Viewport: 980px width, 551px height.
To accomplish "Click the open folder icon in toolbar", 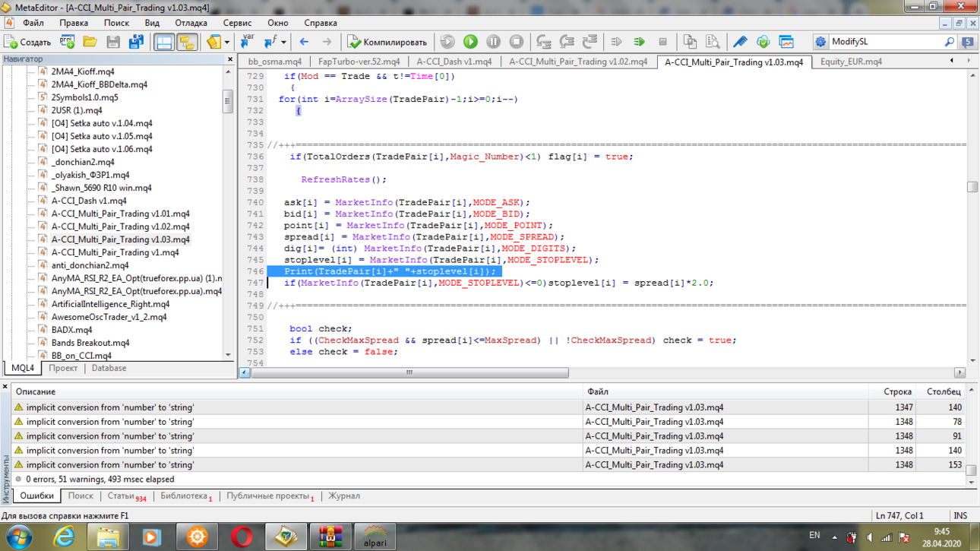I will point(90,42).
